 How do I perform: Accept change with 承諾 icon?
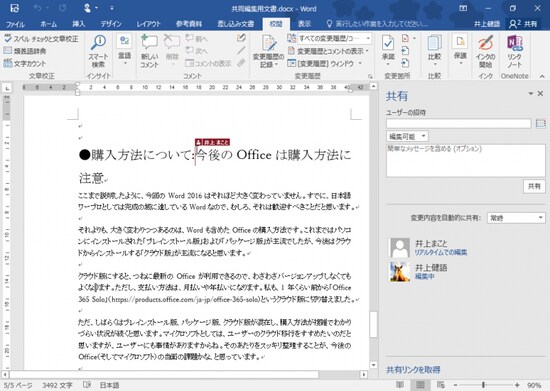point(388,51)
